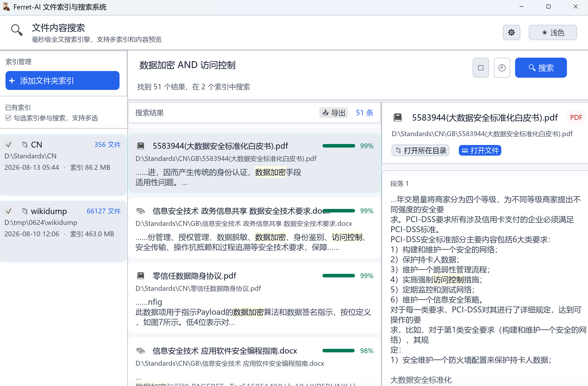588x386 pixels.
Task: Click the square icon beside the search history button
Action: tap(480, 68)
